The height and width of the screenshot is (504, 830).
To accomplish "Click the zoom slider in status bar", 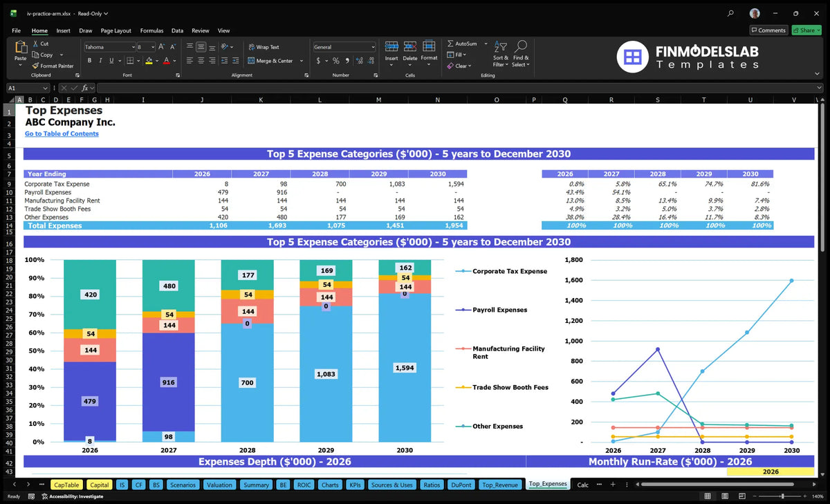I will [782, 496].
